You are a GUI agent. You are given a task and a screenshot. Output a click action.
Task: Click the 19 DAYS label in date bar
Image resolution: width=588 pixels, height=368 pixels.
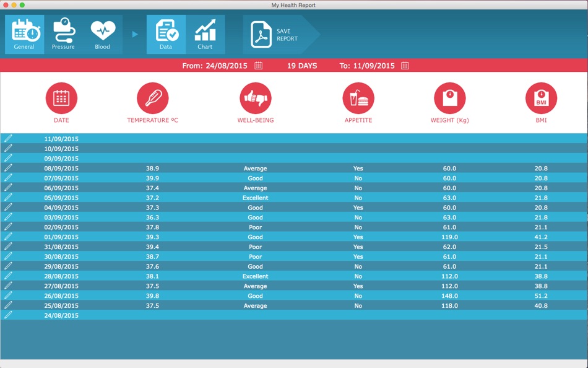[x=301, y=65]
